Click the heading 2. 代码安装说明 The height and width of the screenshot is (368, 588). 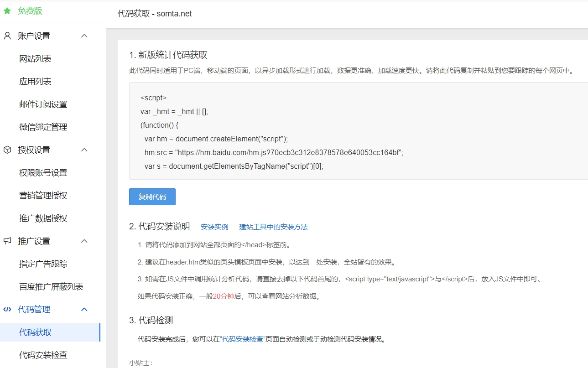coord(160,226)
